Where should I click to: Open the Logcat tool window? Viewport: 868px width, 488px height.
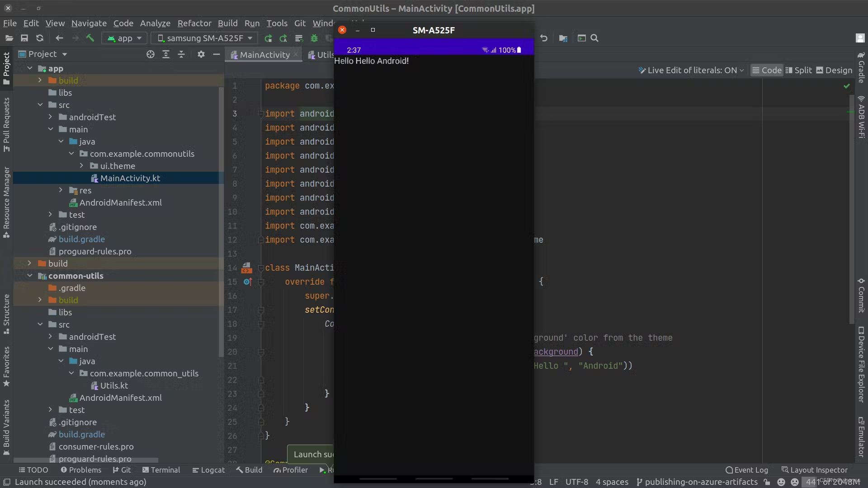point(208,470)
